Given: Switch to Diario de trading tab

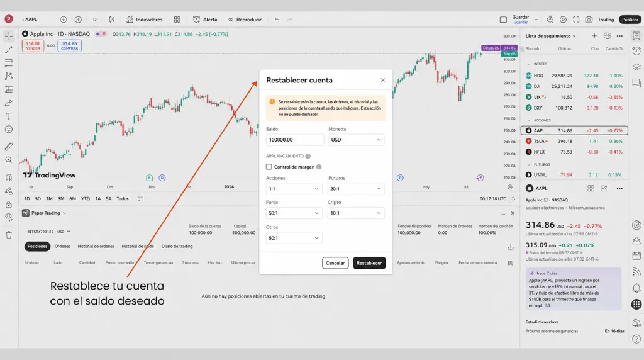Looking at the screenshot, I should click(x=177, y=246).
